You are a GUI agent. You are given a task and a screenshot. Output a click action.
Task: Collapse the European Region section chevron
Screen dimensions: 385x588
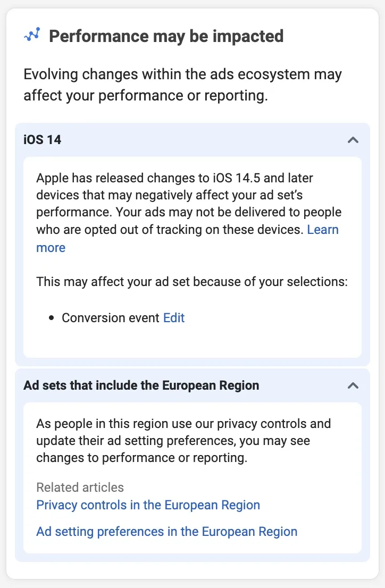(353, 385)
